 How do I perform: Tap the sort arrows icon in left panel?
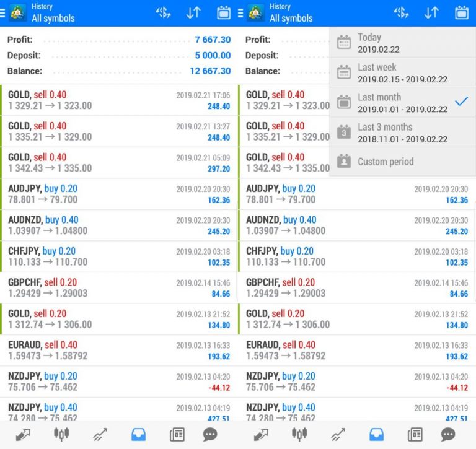(193, 12)
